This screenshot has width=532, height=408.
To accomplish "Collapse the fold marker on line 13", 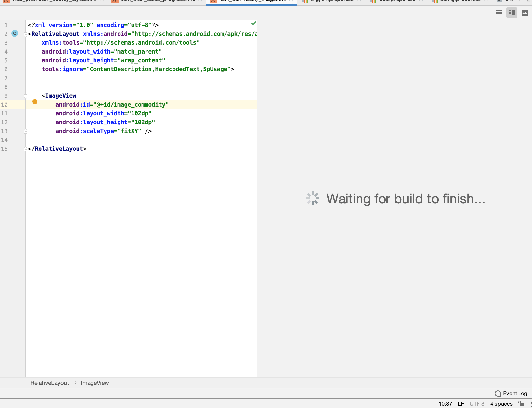I will [x=26, y=131].
